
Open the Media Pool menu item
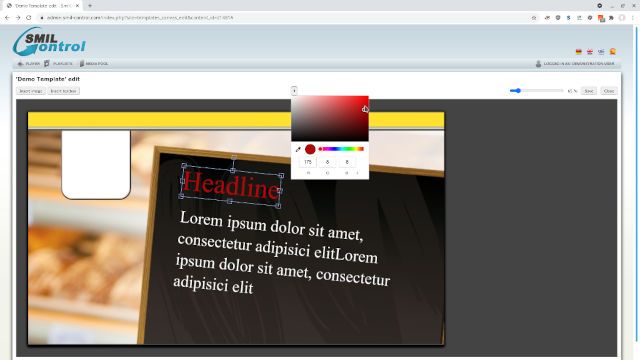click(x=94, y=64)
